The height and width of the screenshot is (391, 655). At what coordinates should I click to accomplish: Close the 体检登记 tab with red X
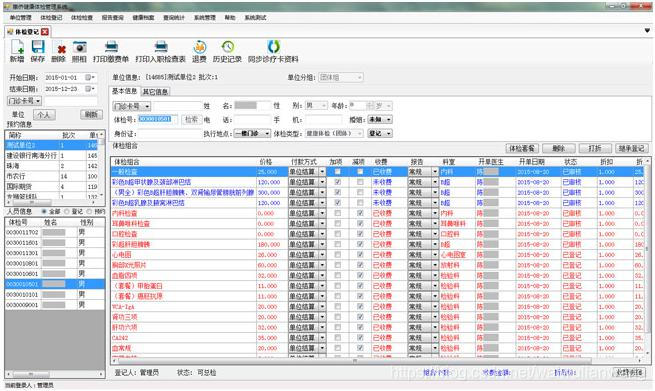(x=45, y=32)
